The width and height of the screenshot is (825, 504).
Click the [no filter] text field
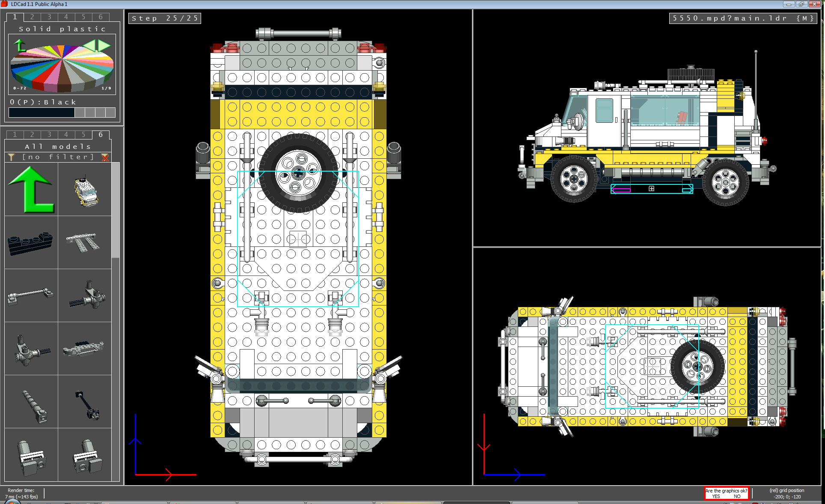pyautogui.click(x=58, y=157)
